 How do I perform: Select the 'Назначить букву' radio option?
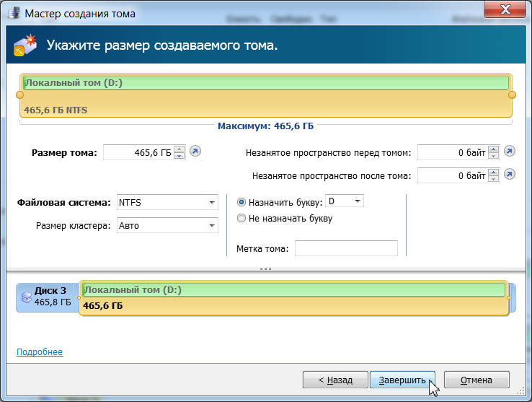click(241, 202)
